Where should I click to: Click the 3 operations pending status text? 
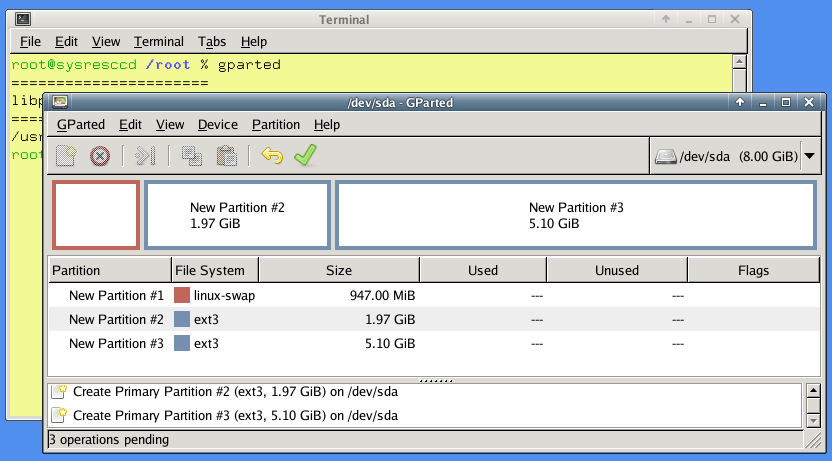pyautogui.click(x=109, y=440)
